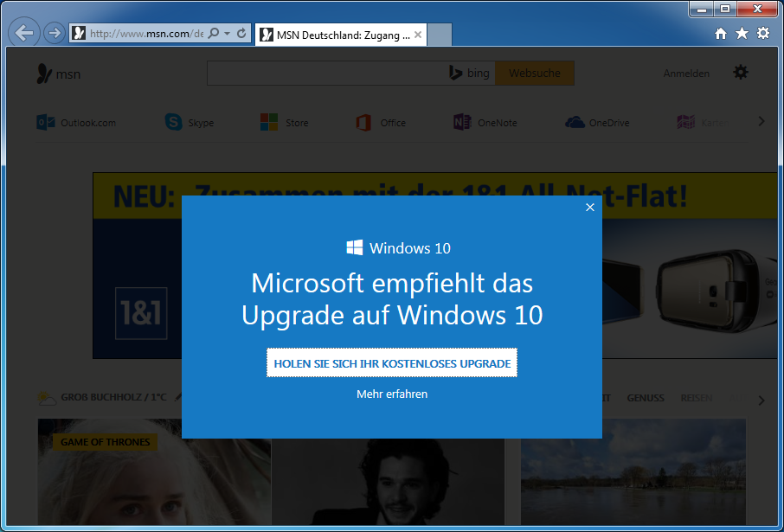The height and width of the screenshot is (532, 784).
Task: Open the address bar dropdown arrow
Action: [227, 34]
